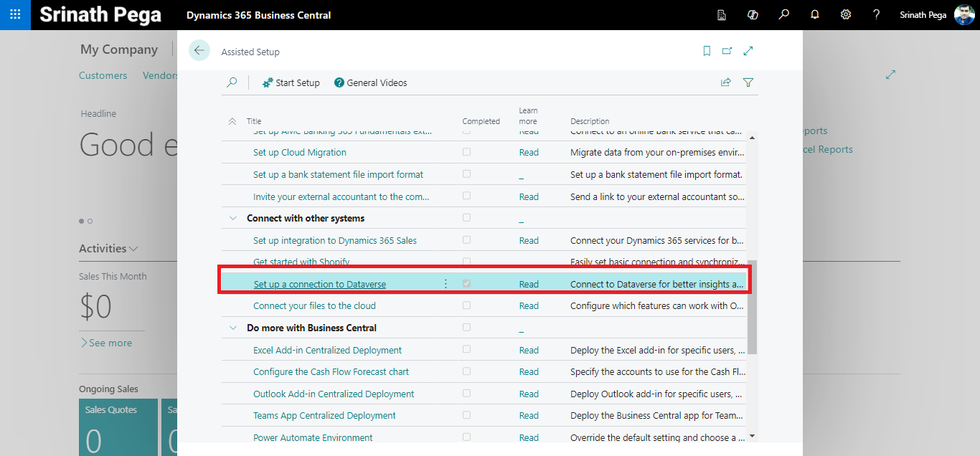This screenshot has height=456, width=980.
Task: Open page in new window icon
Action: pyautogui.click(x=727, y=51)
